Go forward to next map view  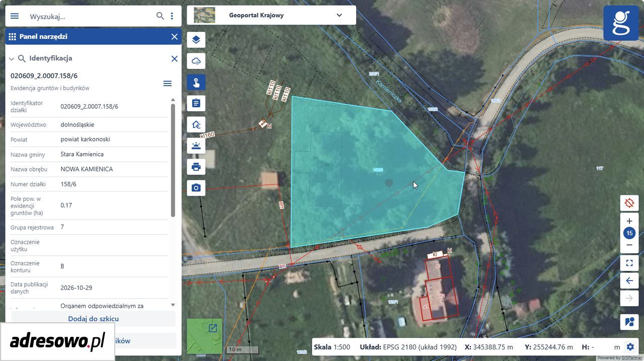click(629, 299)
